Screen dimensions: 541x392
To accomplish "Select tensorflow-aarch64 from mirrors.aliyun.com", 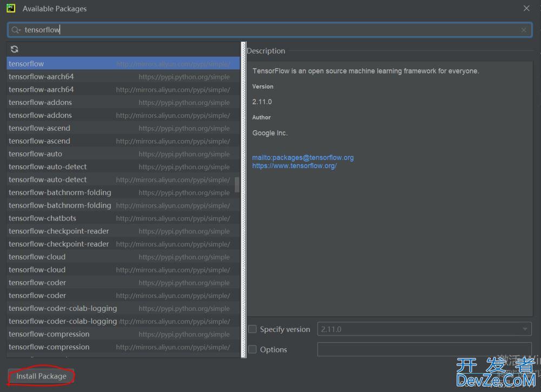I will [123, 90].
